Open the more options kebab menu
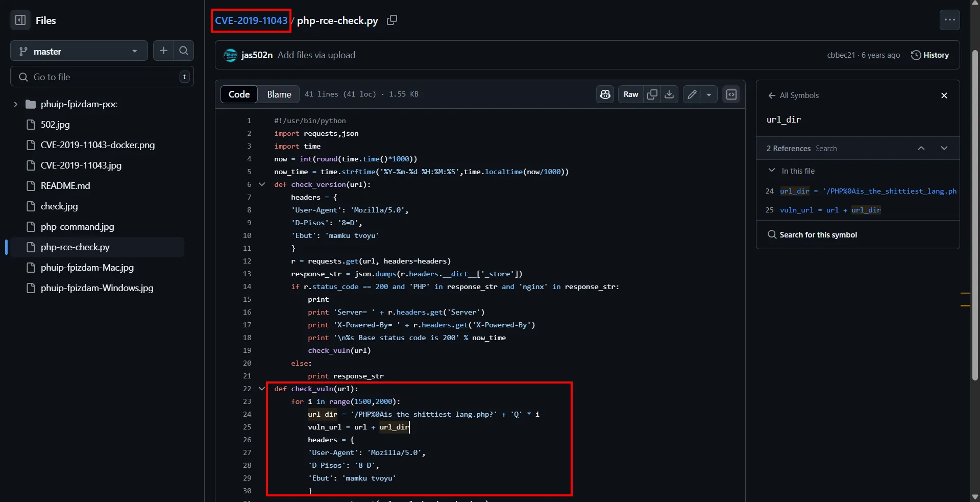Image resolution: width=980 pixels, height=502 pixels. (950, 19)
